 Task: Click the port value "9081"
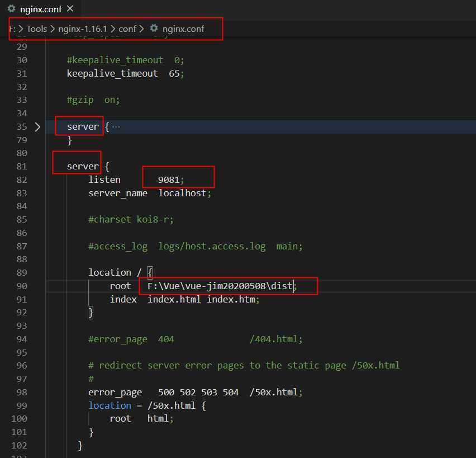tap(169, 180)
